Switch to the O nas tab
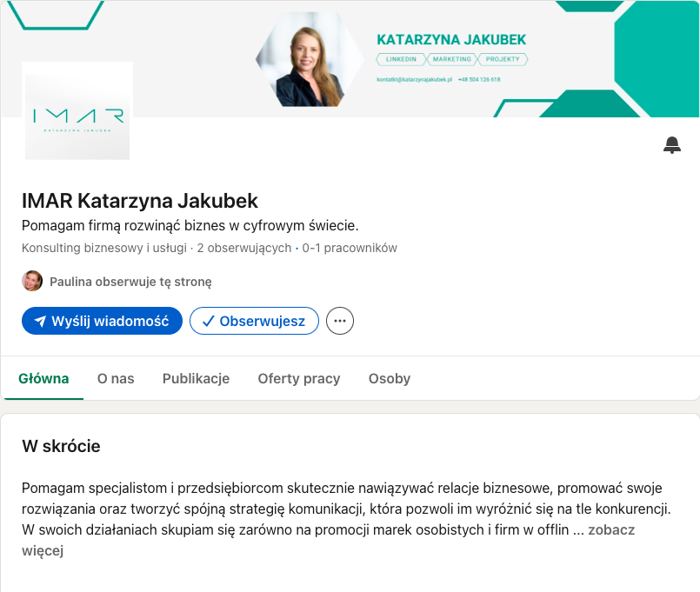The height and width of the screenshot is (592, 700). 115,378
